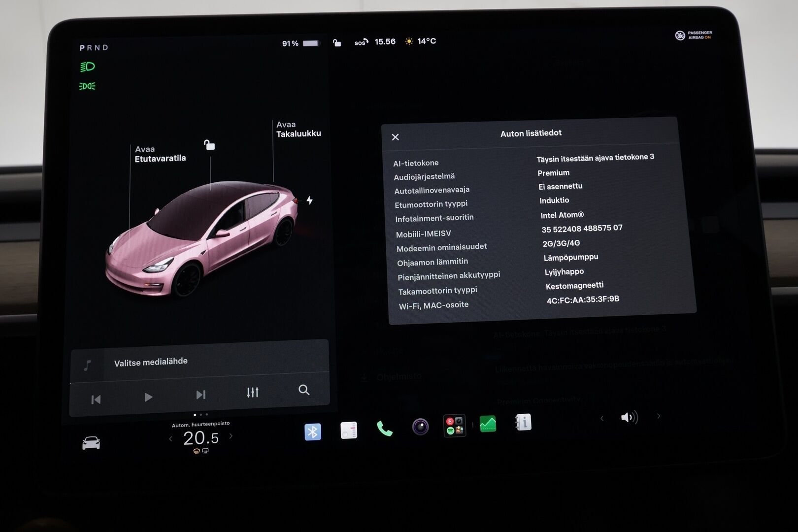Tap the parking lights indicator icon

87,86
